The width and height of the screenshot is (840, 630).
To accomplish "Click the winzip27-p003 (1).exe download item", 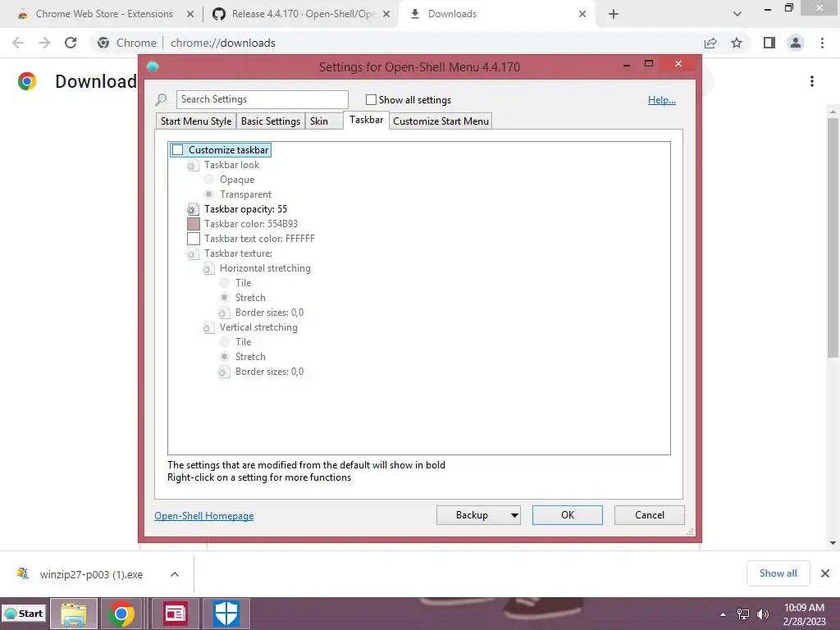I will coord(91,575).
